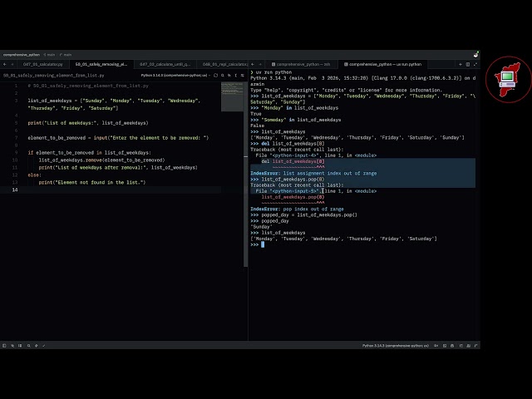Click line number 9 in gutter
This screenshot has height=399, width=532.
click(16, 153)
